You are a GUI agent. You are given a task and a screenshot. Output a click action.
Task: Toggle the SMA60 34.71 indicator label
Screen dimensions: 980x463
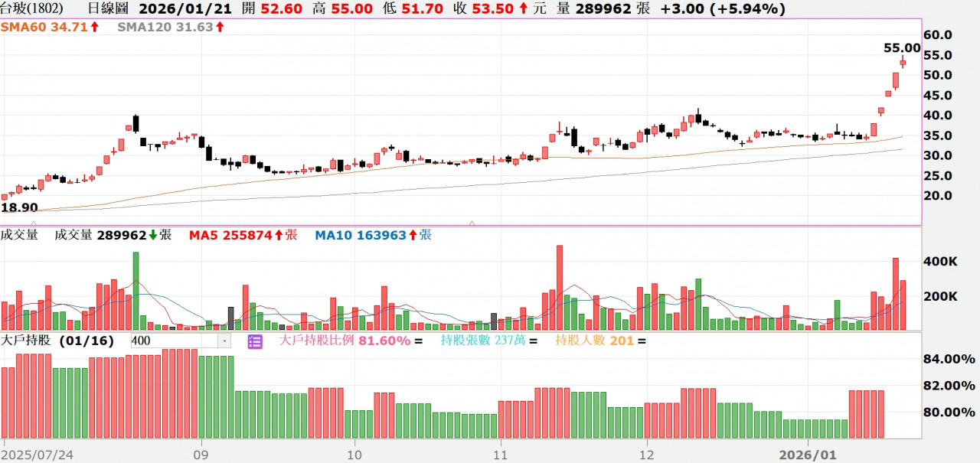tap(45, 28)
